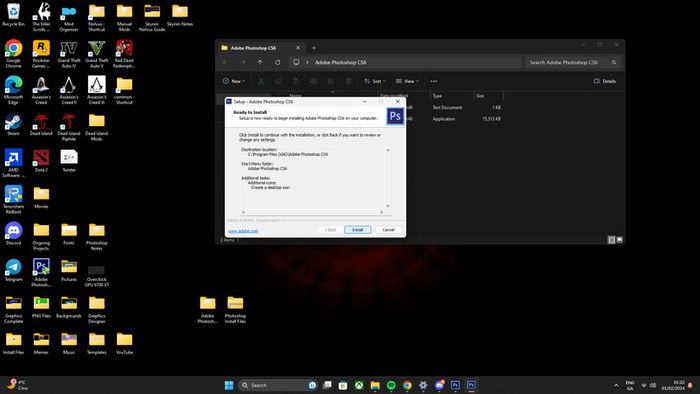Add a new File Explorer tab
The width and height of the screenshot is (700, 394).
point(314,48)
